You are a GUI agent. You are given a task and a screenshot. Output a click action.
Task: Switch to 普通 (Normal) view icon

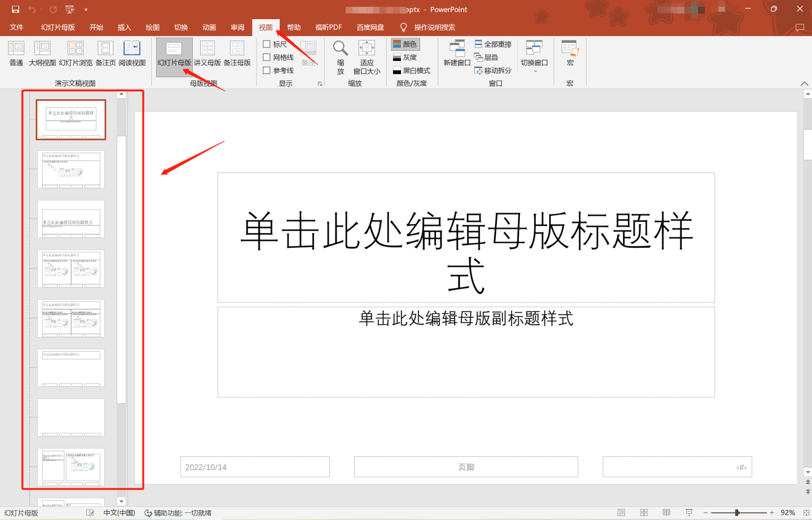coord(16,55)
